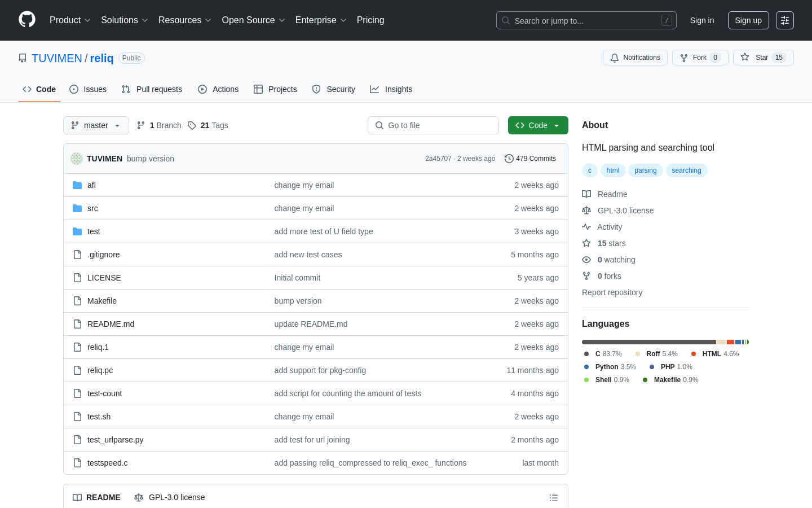812x508 pixels.
Task: Click the reliq.1 file icon
Action: [x=77, y=347]
